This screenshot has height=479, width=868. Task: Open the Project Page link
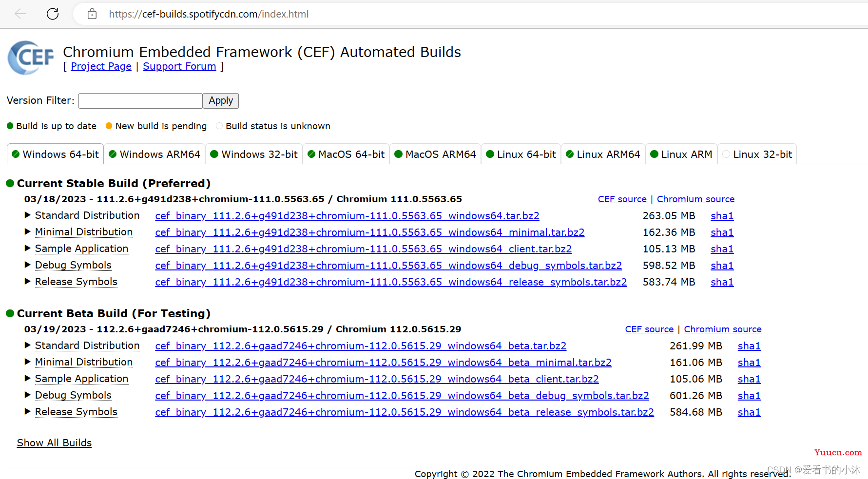coord(101,66)
